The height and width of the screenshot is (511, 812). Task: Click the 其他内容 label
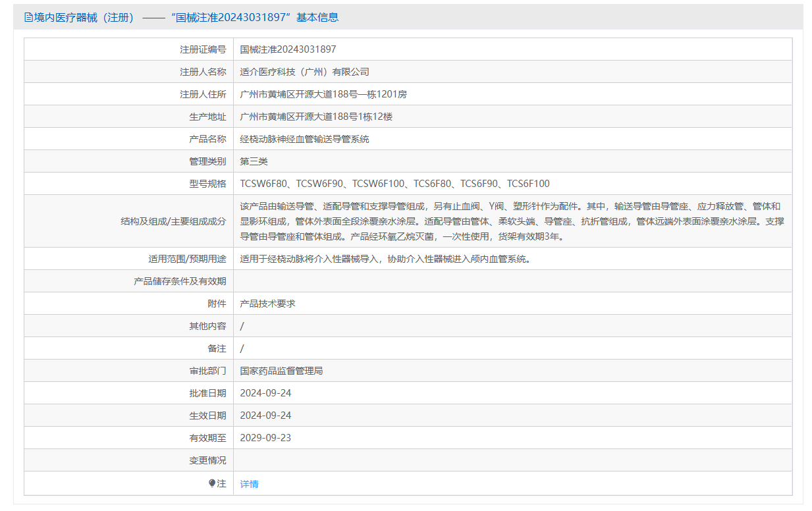207,326
